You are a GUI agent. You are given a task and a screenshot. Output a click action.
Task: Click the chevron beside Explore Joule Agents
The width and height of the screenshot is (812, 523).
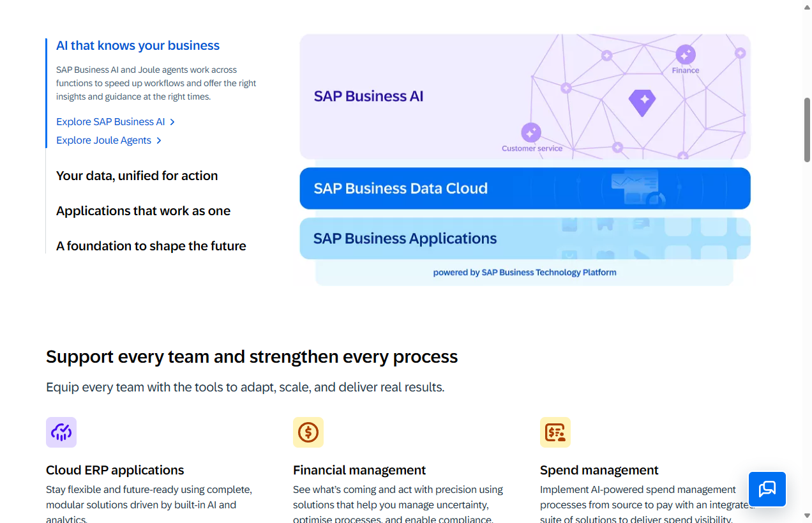click(159, 140)
